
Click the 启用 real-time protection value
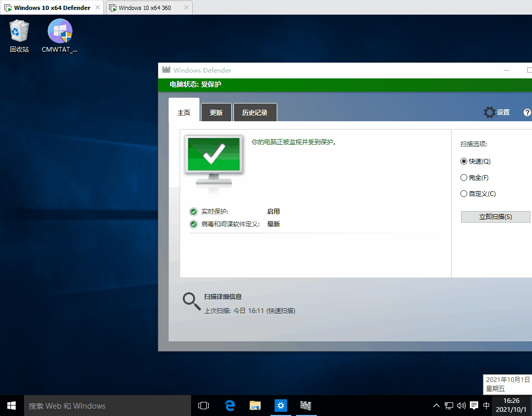(274, 212)
